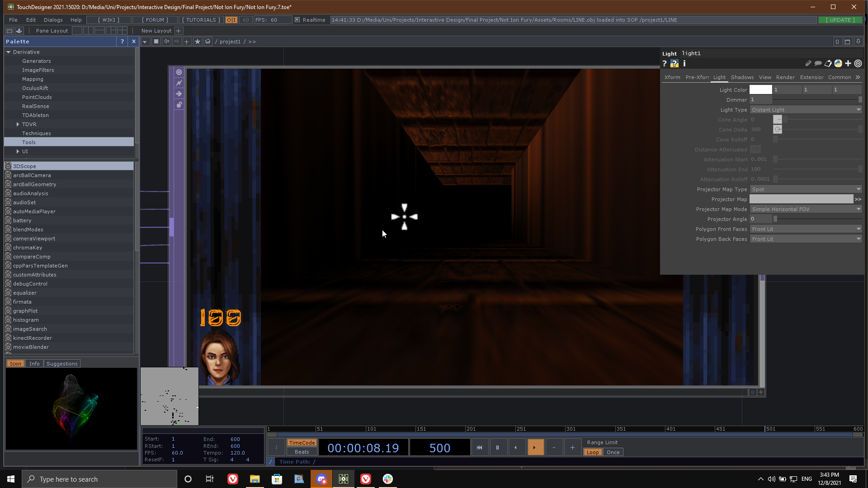The width and height of the screenshot is (868, 488).
Task: Enable Loop range limit mode
Action: point(593,452)
